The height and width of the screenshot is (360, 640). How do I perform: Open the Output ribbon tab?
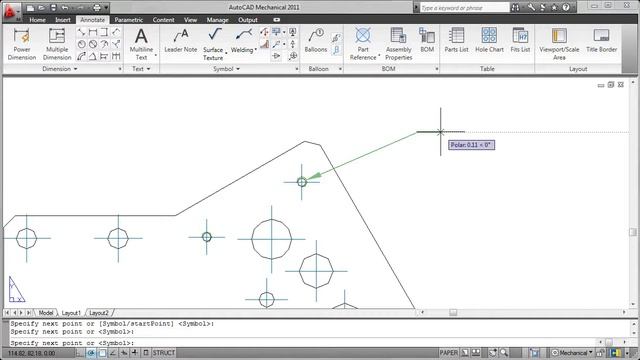pyautogui.click(x=248, y=20)
